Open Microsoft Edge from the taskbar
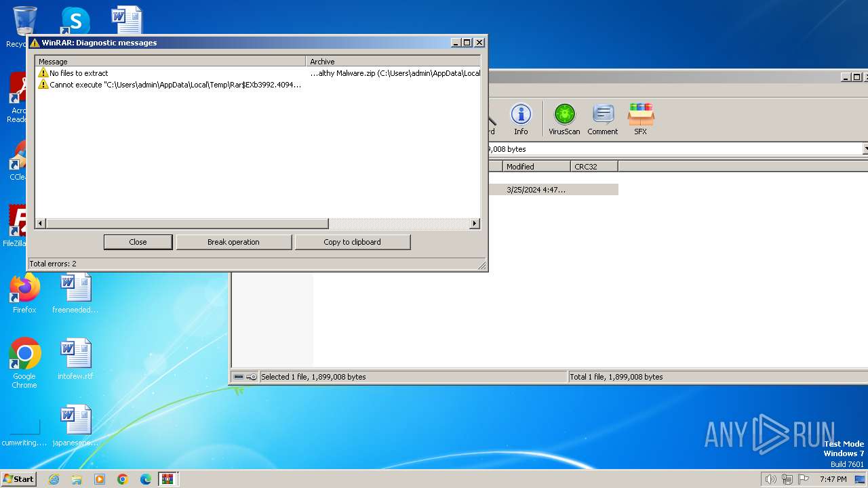 [x=146, y=479]
